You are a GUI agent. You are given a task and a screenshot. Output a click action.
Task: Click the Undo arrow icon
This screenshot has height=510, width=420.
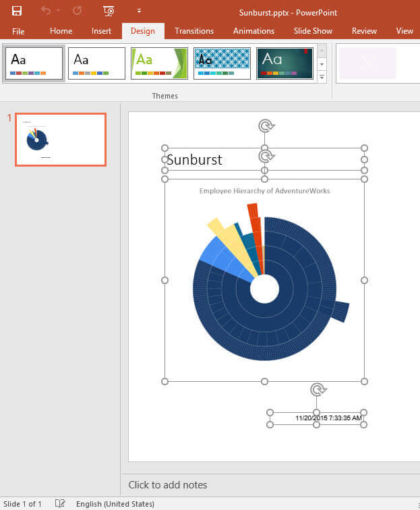tap(46, 11)
